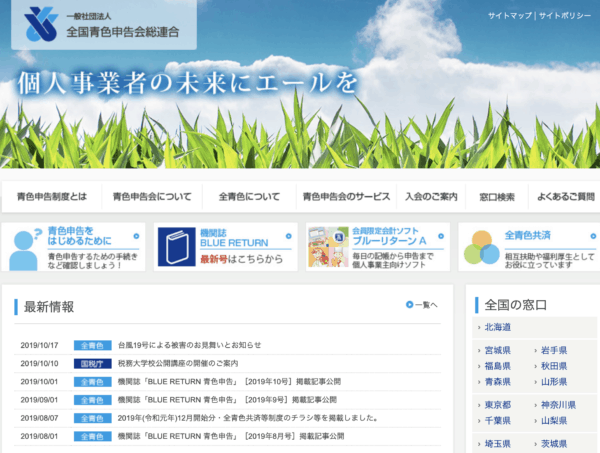Select 北海道 in 全国の窓口 list
The image size is (600, 453).
pos(497,327)
